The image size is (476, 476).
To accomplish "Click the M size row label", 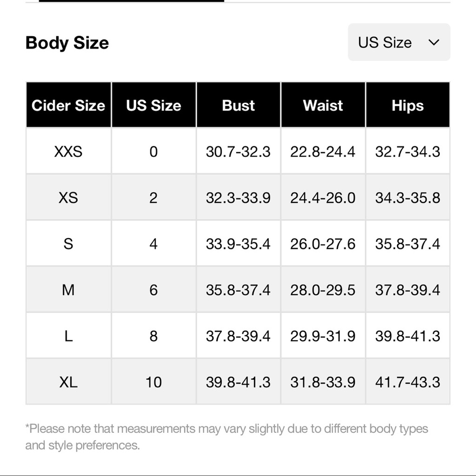I will coord(68,290).
